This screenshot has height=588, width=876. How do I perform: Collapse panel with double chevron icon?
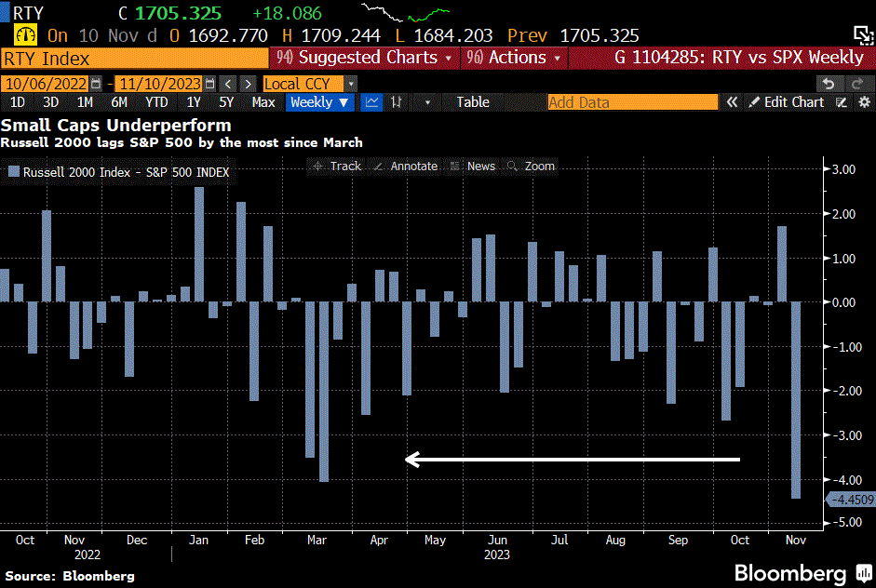pyautogui.click(x=732, y=102)
